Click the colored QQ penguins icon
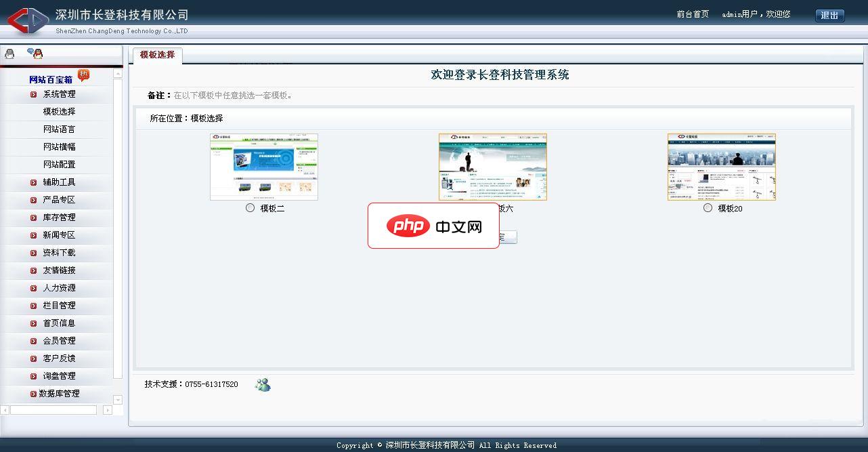Viewport: 868px width, 452px height. 35,54
